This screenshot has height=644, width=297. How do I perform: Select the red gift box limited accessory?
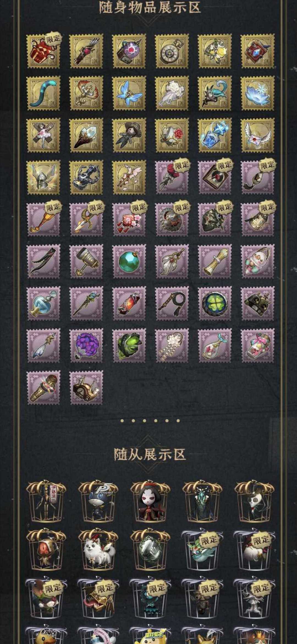pyautogui.click(x=43, y=51)
